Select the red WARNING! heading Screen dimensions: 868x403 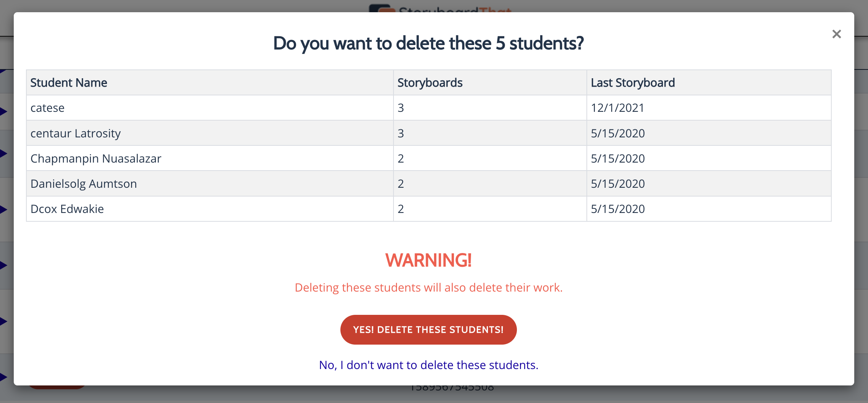428,260
